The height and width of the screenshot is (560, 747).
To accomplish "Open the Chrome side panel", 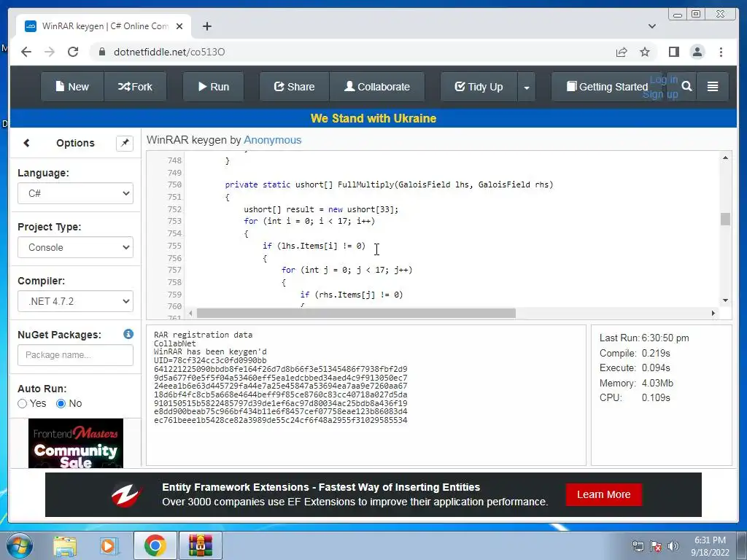I will (673, 52).
